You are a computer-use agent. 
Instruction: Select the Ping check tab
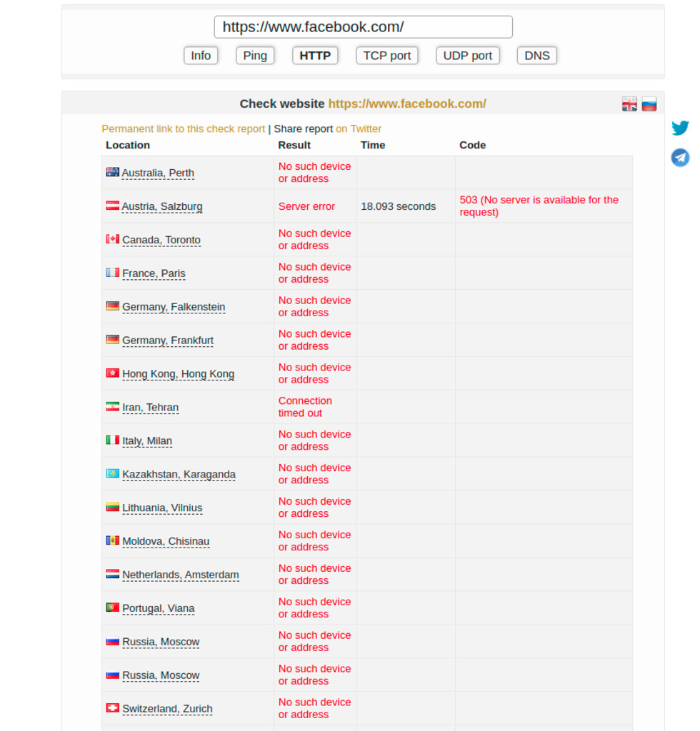tap(255, 56)
